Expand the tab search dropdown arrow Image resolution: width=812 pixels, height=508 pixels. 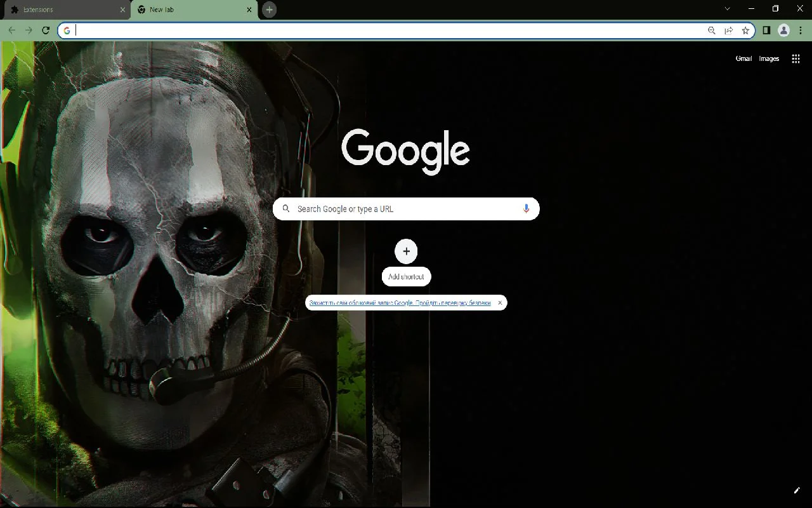(728, 9)
